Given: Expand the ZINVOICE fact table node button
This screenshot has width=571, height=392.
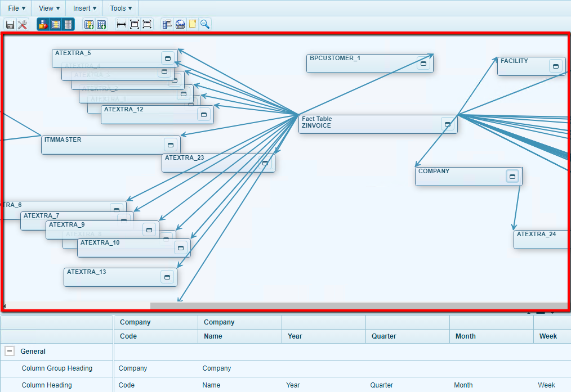Looking at the screenshot, I should (447, 124).
